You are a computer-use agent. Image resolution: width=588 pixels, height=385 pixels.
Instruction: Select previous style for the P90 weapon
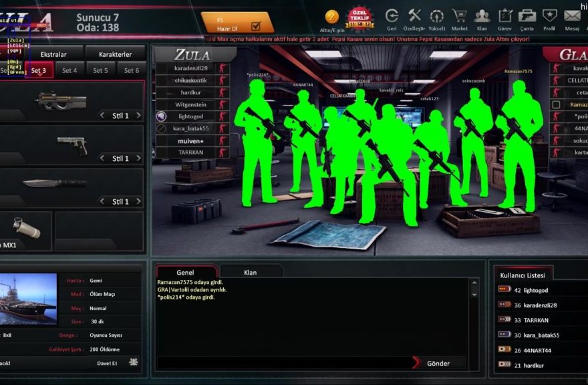(x=102, y=116)
